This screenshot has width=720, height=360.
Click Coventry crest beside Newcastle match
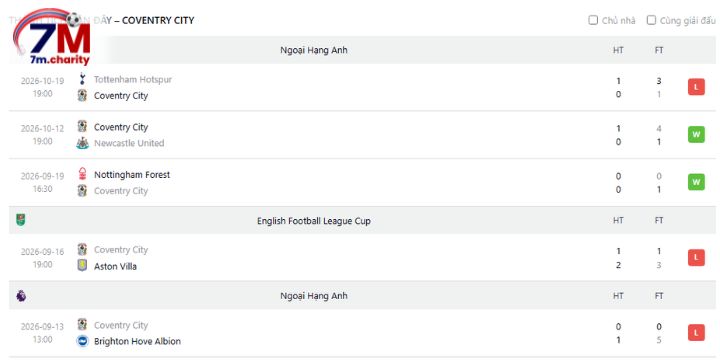pyautogui.click(x=82, y=127)
